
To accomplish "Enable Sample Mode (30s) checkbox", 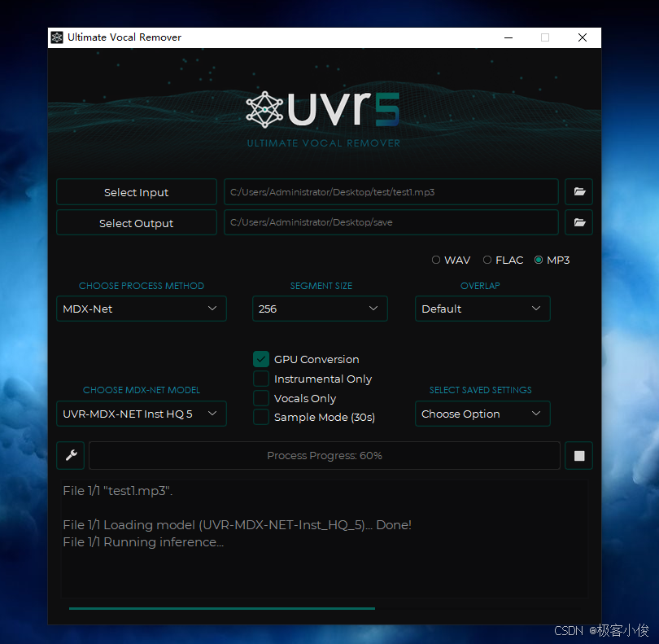I will point(261,417).
